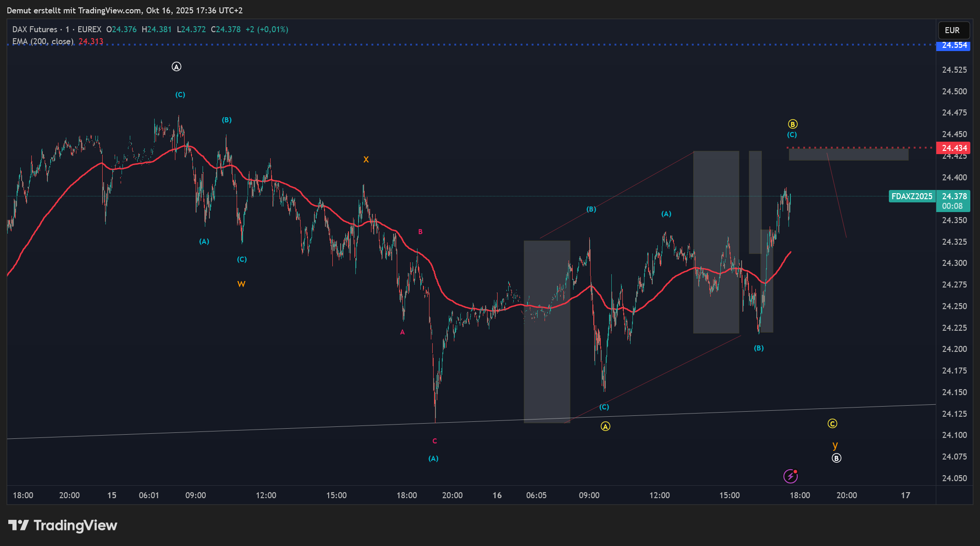Viewport: 980px width, 546px height.
Task: Select the white circled B wave label
Action: pos(836,458)
